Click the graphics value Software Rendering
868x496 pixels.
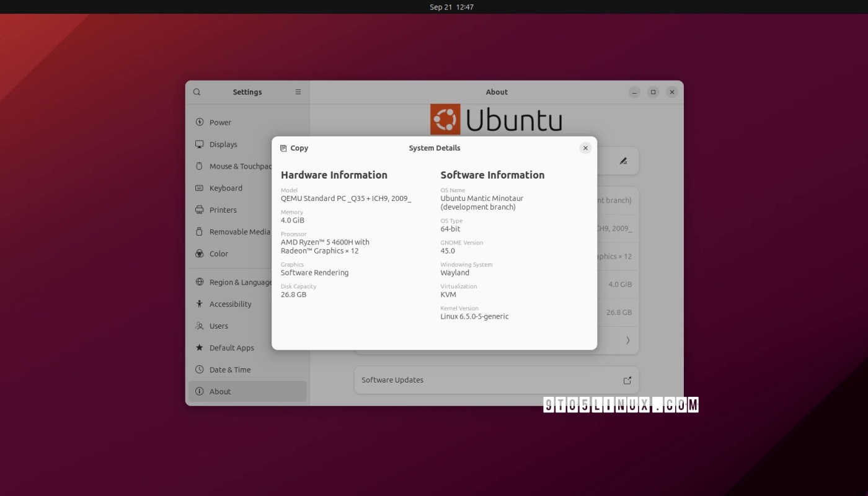click(314, 273)
